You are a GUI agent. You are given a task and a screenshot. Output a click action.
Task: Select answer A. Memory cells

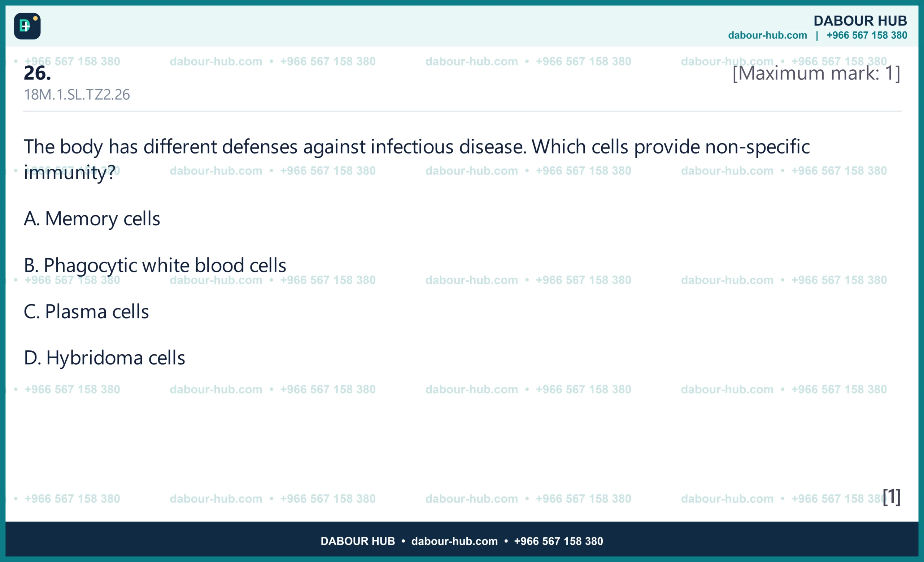(x=92, y=219)
